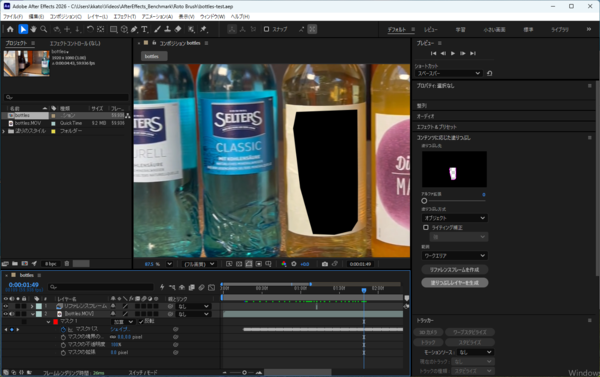Toggle the mask invert (反転) checkbox
The image size is (600, 377).
pyautogui.click(x=141, y=322)
